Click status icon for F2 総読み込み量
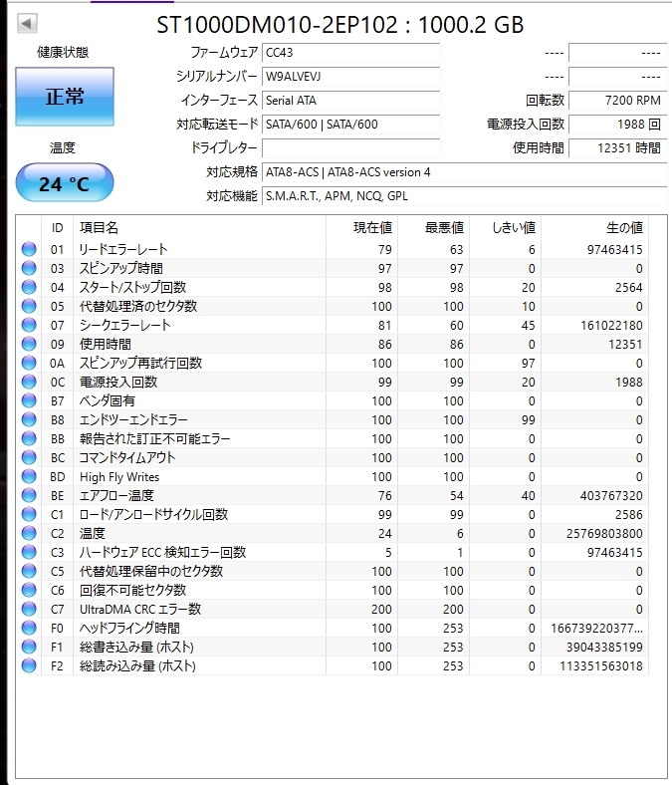The width and height of the screenshot is (672, 785). click(29, 665)
